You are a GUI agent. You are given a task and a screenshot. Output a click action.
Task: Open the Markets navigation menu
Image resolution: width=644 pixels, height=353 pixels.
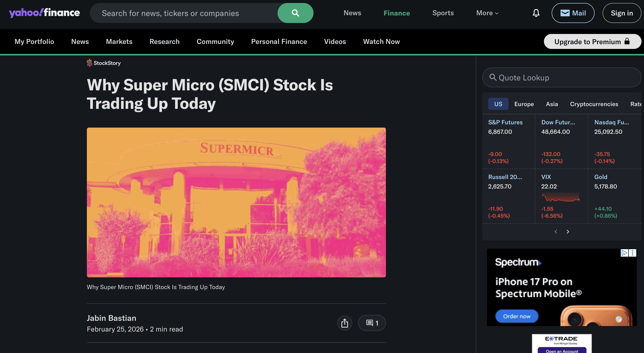[x=119, y=41]
